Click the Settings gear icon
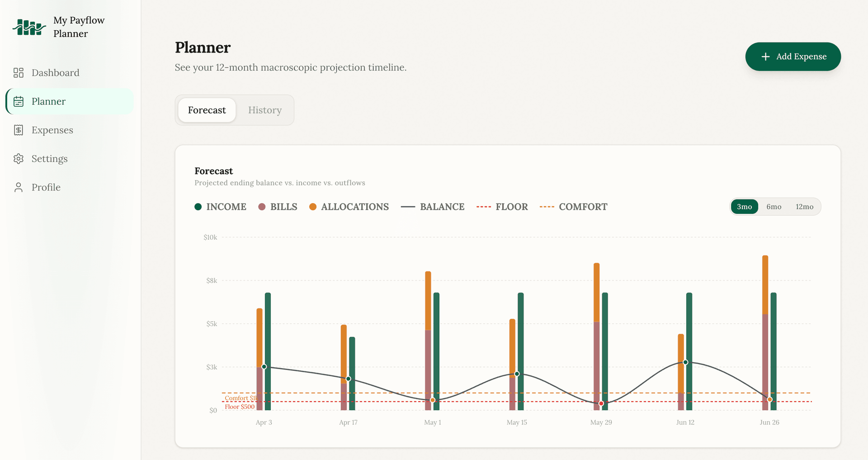The image size is (868, 460). (x=19, y=158)
